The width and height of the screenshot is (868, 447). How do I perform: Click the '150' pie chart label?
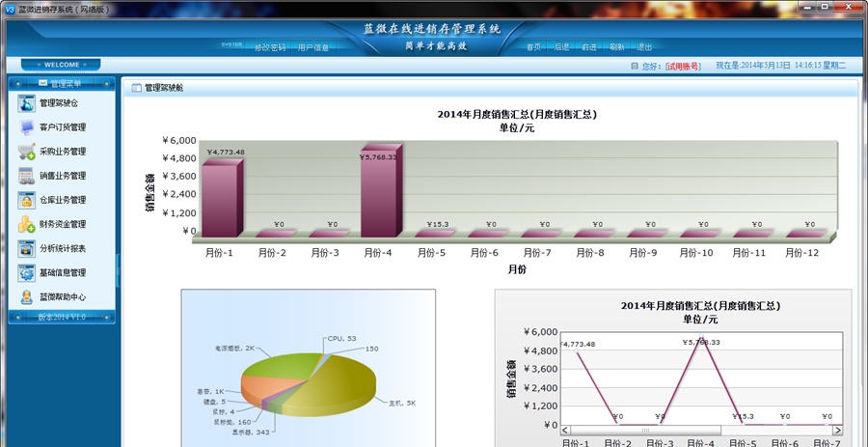371,349
